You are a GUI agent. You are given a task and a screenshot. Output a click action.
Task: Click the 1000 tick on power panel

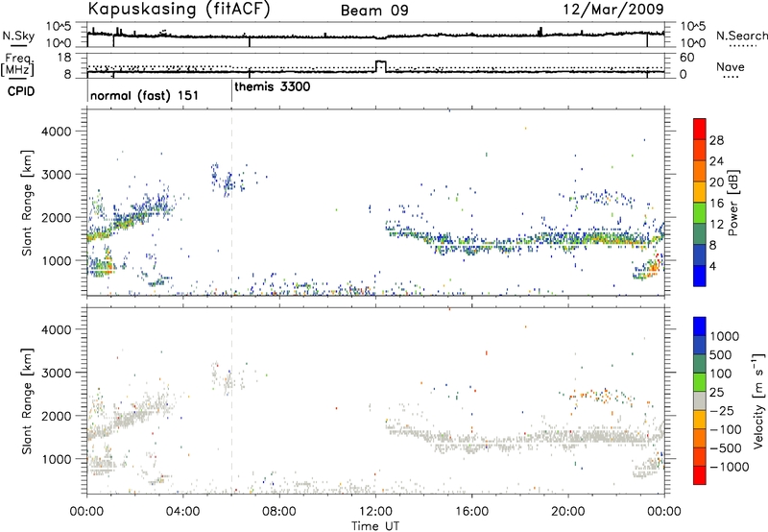click(x=56, y=260)
